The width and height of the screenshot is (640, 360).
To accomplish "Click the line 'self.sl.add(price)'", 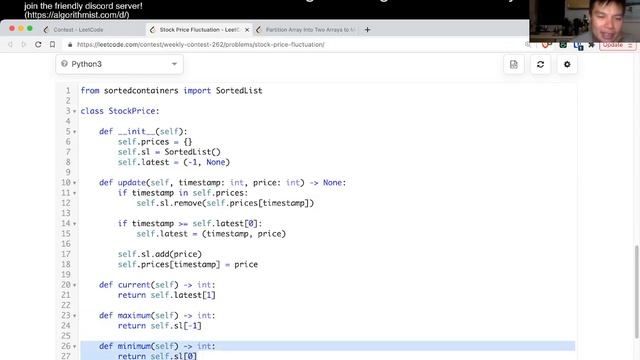I will pyautogui.click(x=160, y=254).
